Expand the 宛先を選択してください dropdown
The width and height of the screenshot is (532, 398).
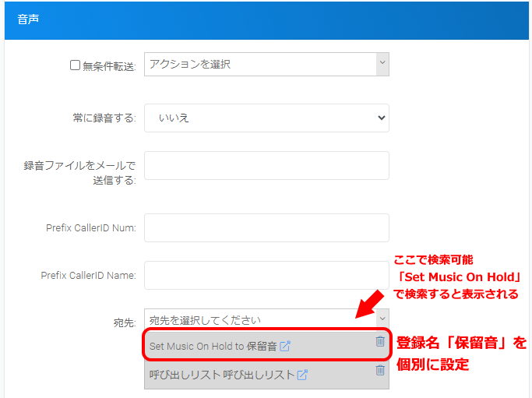(x=266, y=319)
